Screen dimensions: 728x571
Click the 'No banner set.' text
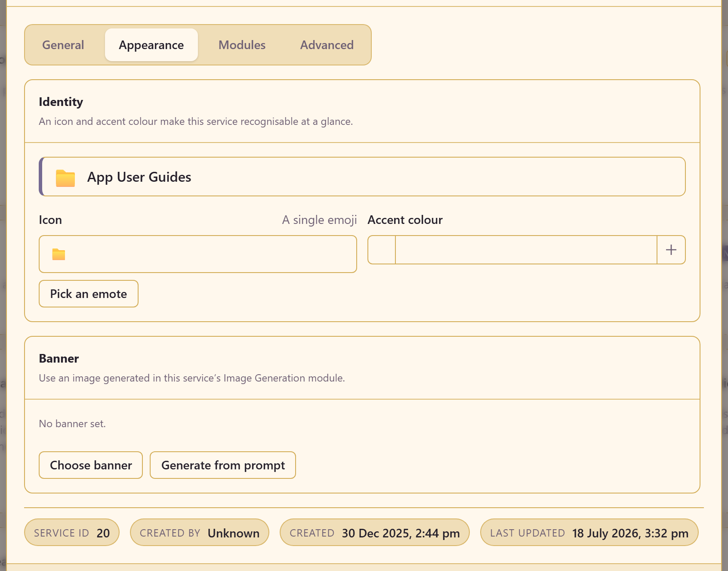(x=72, y=424)
